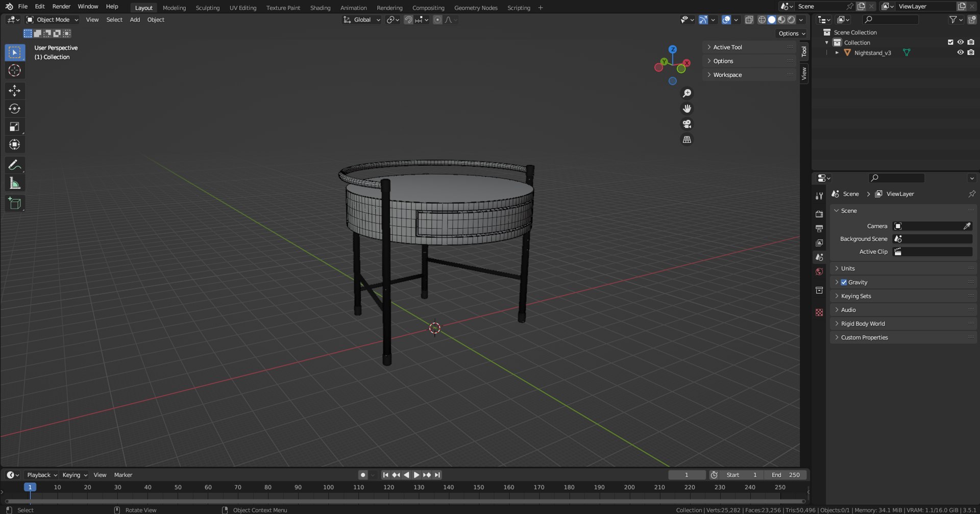Screen dimensions: 980x514
Task: Expand the Active Tool panel
Action: [x=750, y=47]
